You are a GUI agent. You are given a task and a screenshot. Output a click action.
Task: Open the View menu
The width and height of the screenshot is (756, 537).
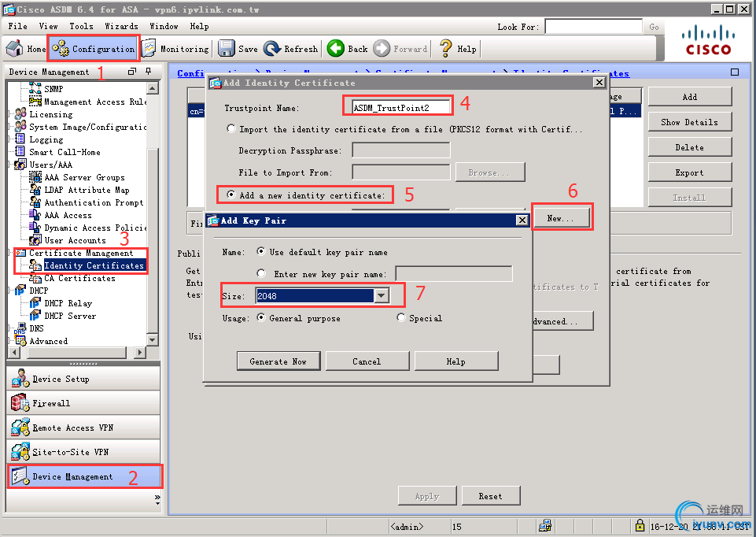(x=48, y=26)
